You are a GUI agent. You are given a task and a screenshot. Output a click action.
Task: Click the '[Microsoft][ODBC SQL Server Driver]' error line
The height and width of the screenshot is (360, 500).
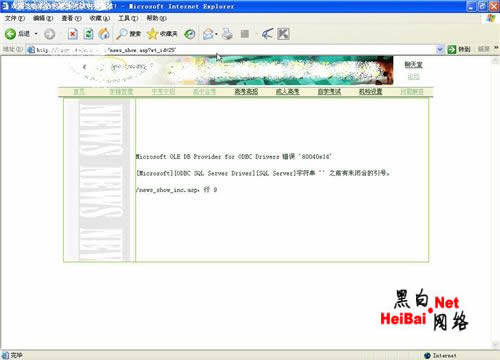click(x=263, y=173)
